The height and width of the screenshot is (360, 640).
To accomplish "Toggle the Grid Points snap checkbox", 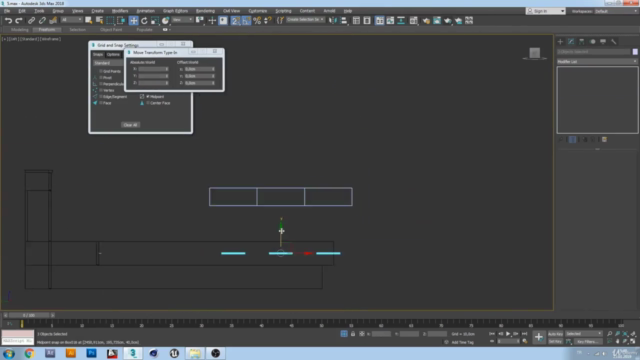I will pyautogui.click(x=101, y=71).
